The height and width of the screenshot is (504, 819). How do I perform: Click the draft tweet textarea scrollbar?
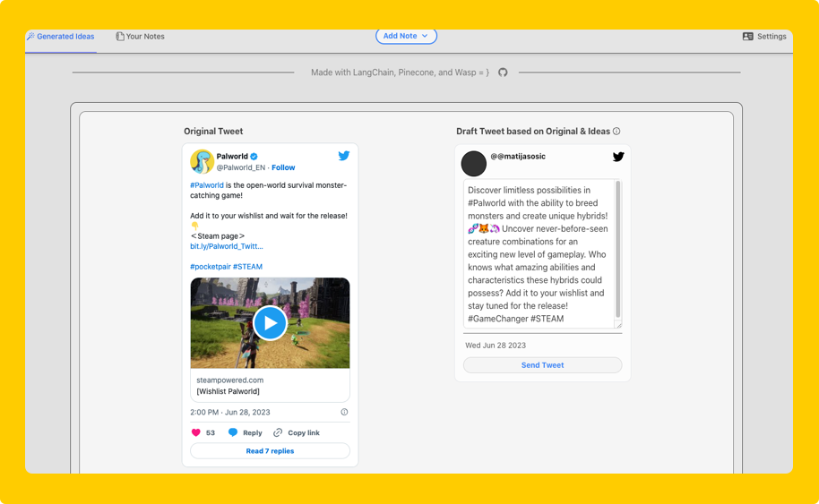click(x=617, y=251)
